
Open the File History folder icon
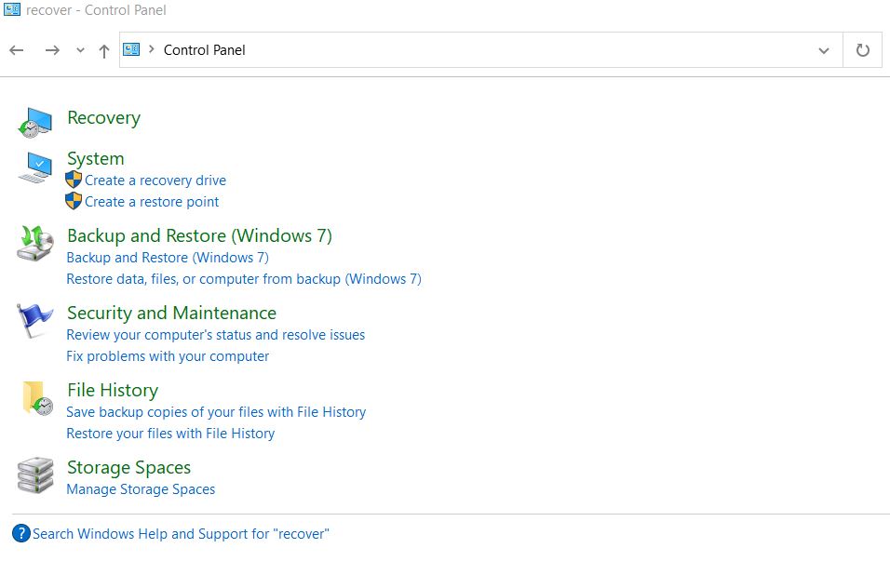37,398
